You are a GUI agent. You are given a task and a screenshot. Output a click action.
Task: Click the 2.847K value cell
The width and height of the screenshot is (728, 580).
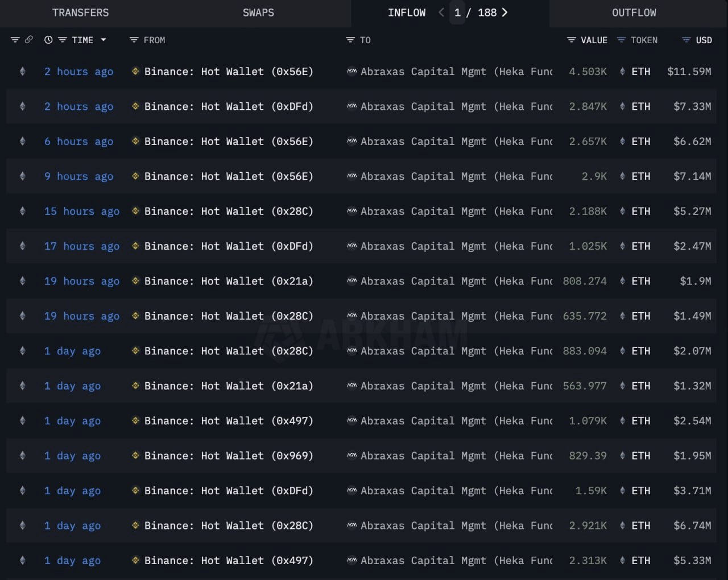(588, 106)
